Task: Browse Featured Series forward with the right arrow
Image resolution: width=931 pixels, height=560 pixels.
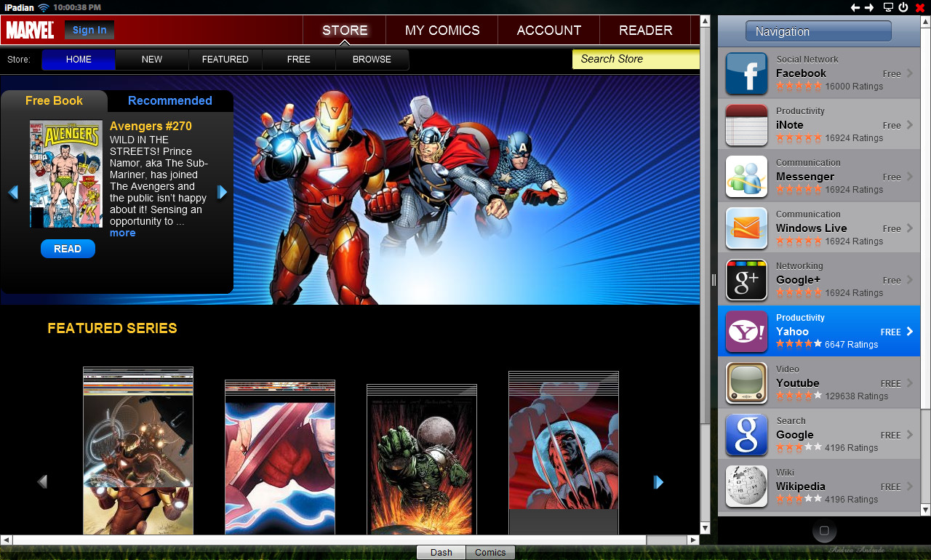Action: click(x=658, y=481)
